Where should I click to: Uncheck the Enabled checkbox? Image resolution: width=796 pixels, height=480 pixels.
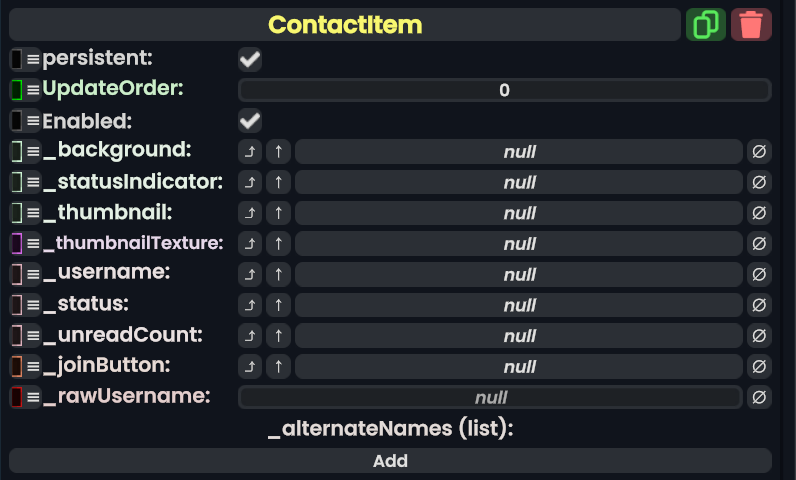[x=250, y=121]
